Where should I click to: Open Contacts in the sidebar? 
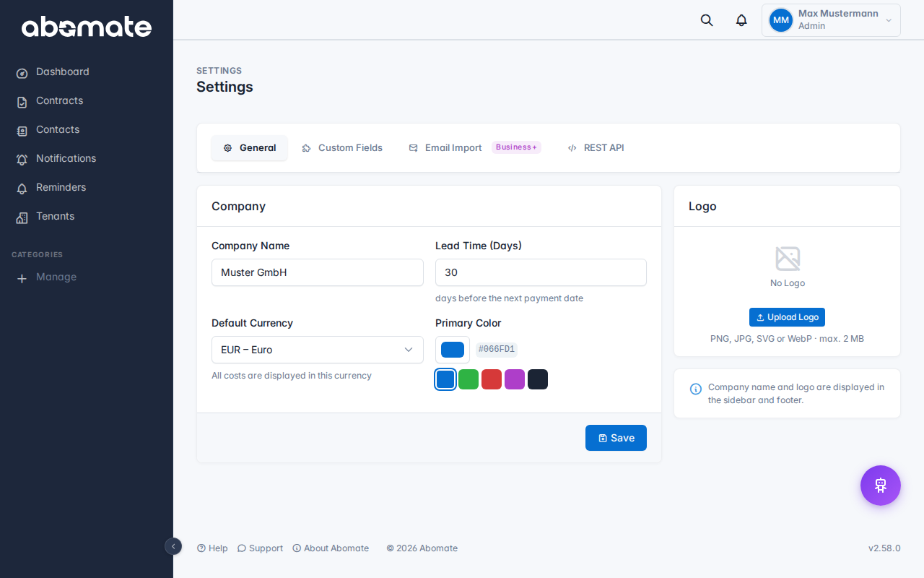click(x=57, y=129)
